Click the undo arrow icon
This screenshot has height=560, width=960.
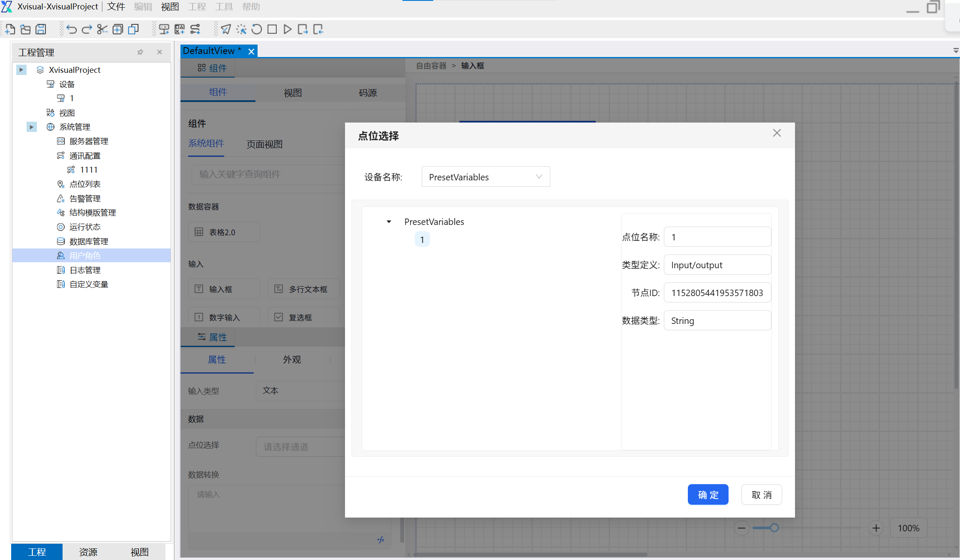72,29
